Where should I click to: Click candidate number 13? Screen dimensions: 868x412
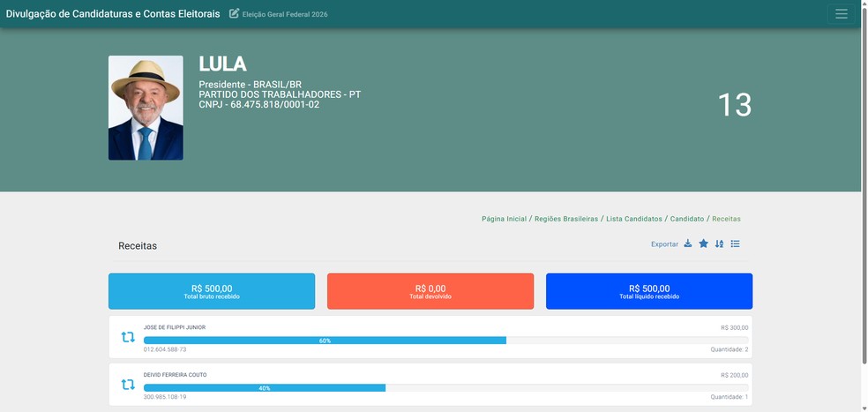click(x=735, y=105)
